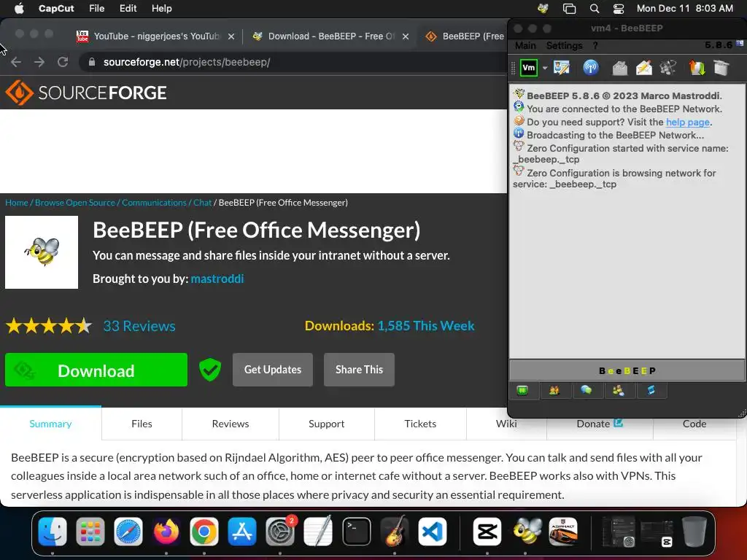Screen dimensions: 747x560
Task: Close the Download - BeeBEEP browser tab
Action: point(406,36)
